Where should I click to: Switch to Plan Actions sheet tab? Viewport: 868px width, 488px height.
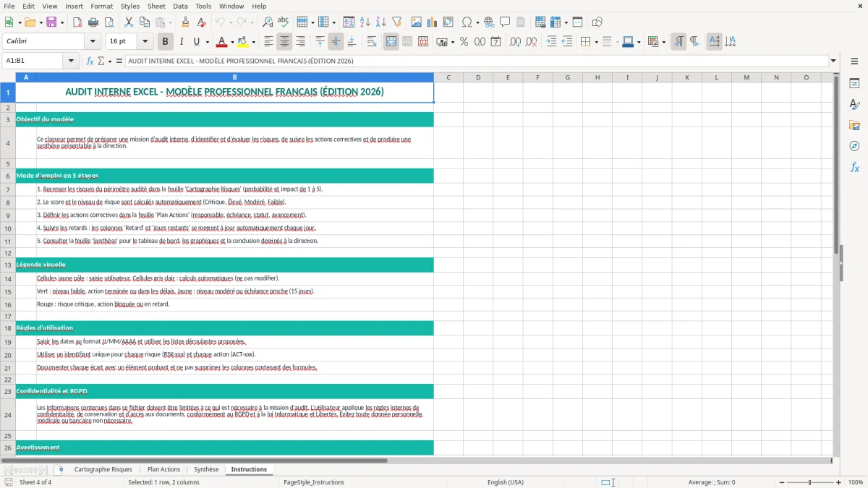coord(163,469)
